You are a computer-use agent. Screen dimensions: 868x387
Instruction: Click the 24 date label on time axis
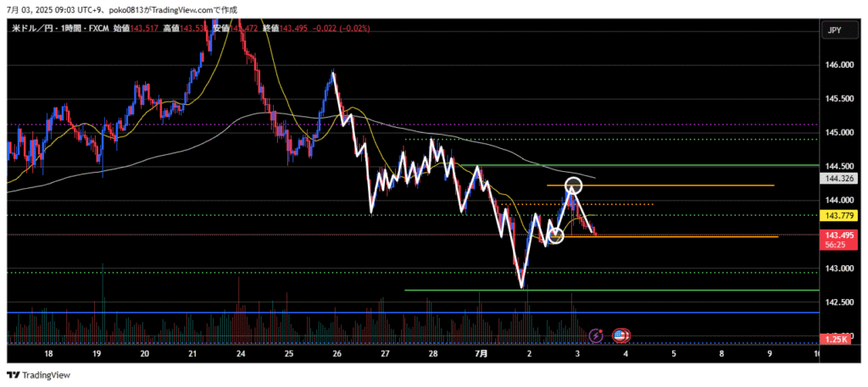click(x=241, y=354)
